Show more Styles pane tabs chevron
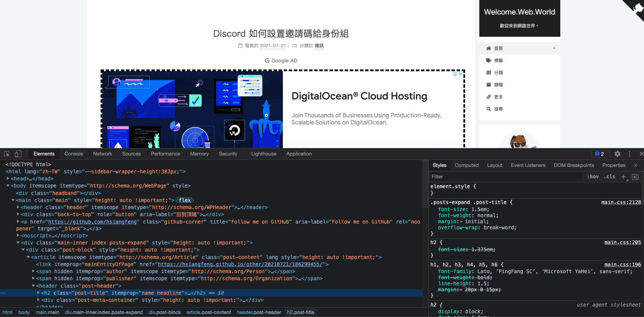Viewport: 644px width, 317px height. point(636,165)
